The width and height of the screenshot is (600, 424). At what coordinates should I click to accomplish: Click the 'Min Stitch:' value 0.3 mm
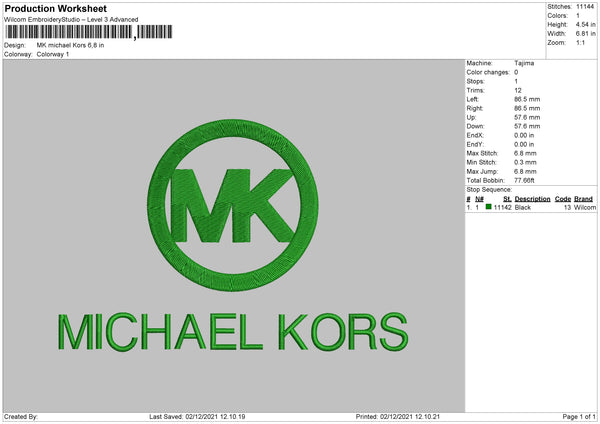tap(525, 163)
